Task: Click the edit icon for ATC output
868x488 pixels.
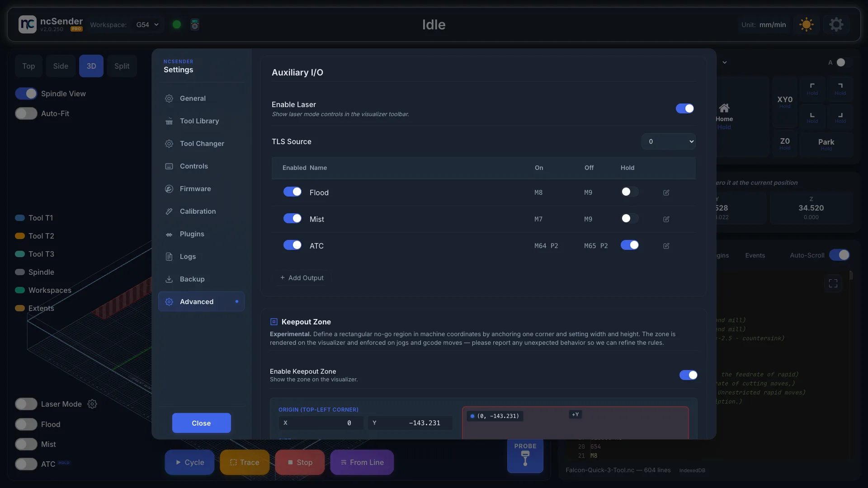Action: click(666, 246)
